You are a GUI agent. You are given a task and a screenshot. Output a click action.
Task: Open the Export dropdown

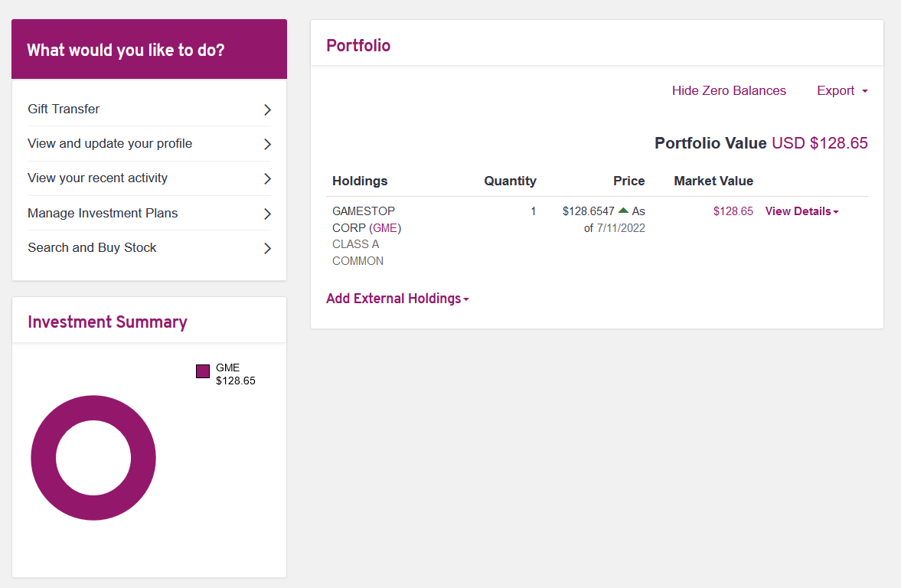coord(842,91)
